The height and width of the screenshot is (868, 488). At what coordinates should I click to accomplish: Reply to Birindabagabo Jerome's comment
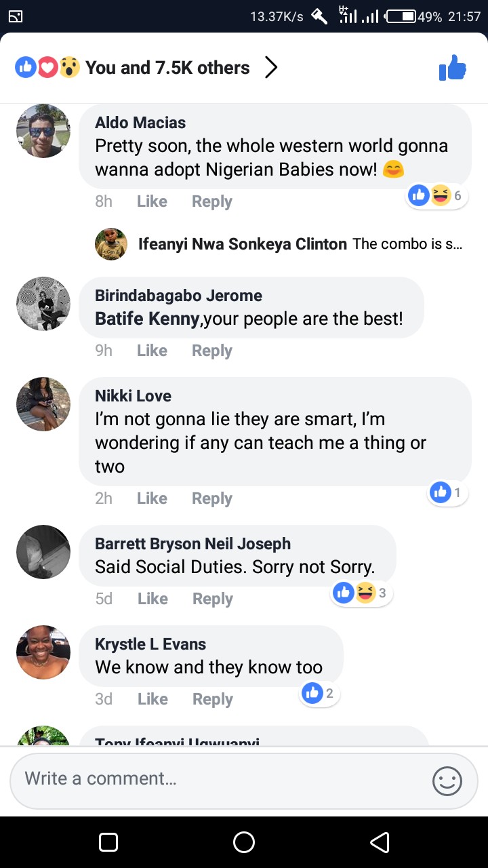pyautogui.click(x=211, y=351)
